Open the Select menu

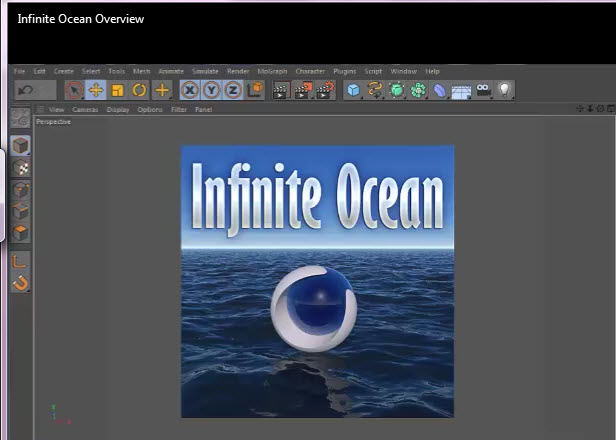pyautogui.click(x=91, y=71)
